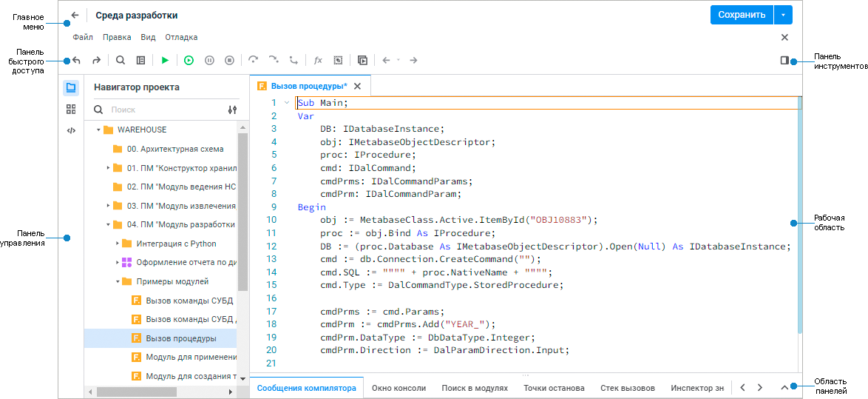
Task: Click the Сохранить button
Action: tap(742, 15)
